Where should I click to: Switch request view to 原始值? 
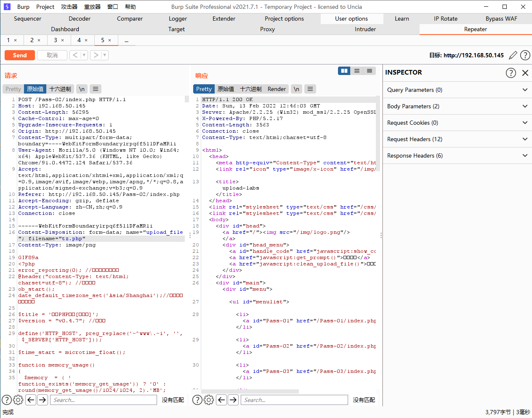pyautogui.click(x=35, y=89)
